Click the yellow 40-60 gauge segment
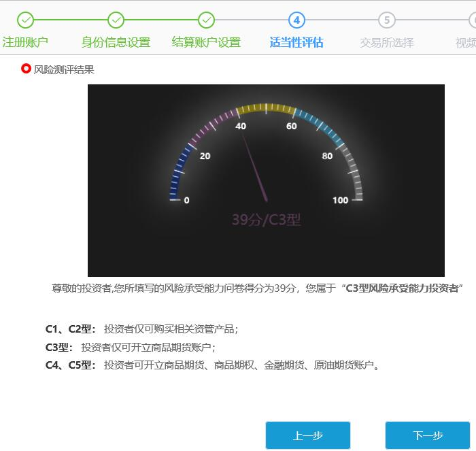The width and height of the screenshot is (476, 451). click(266, 108)
